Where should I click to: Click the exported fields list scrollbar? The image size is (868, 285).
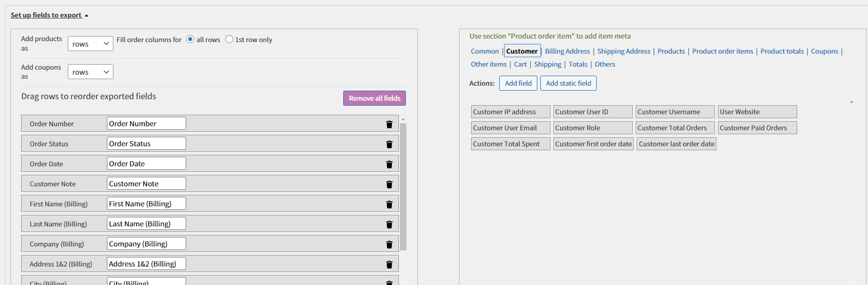pos(403,186)
